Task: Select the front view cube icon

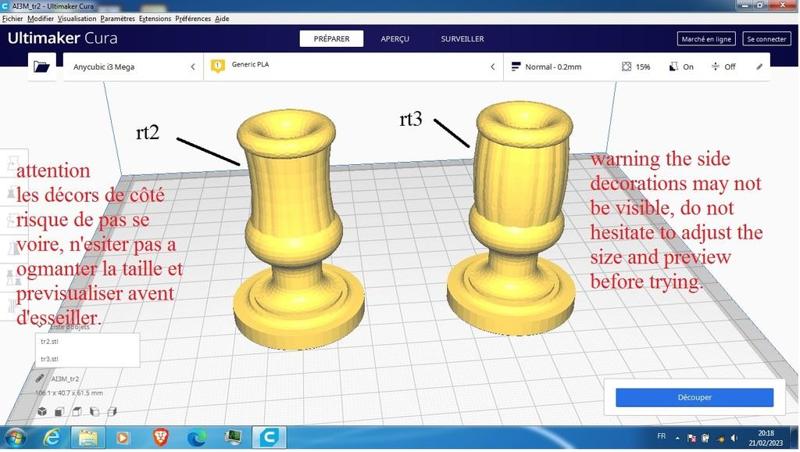Action: (x=60, y=411)
